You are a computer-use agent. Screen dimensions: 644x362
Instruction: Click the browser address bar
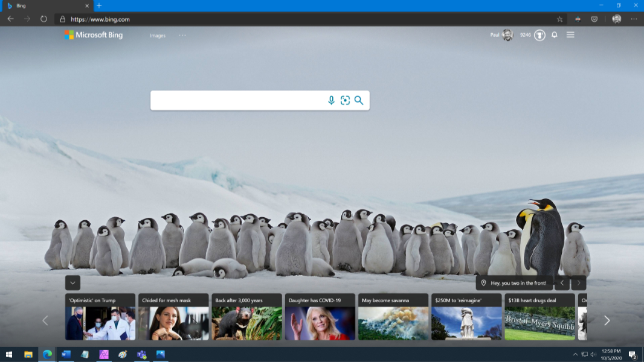(310, 19)
